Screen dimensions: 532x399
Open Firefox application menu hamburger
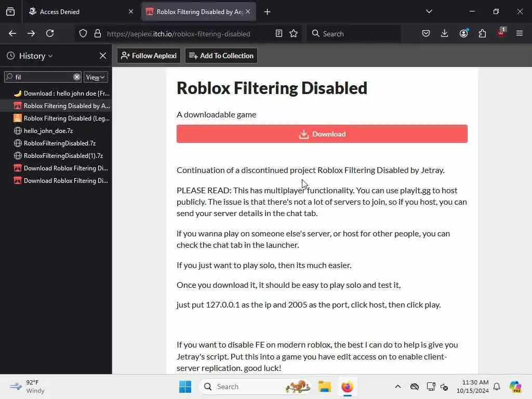coord(520,33)
